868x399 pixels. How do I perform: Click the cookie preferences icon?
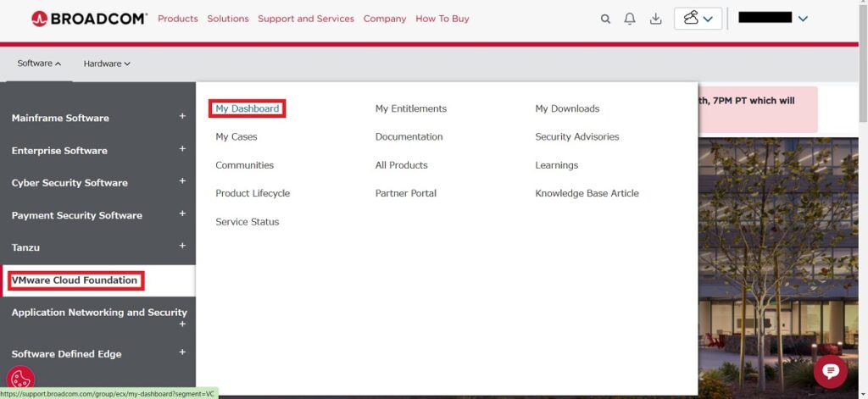20,379
